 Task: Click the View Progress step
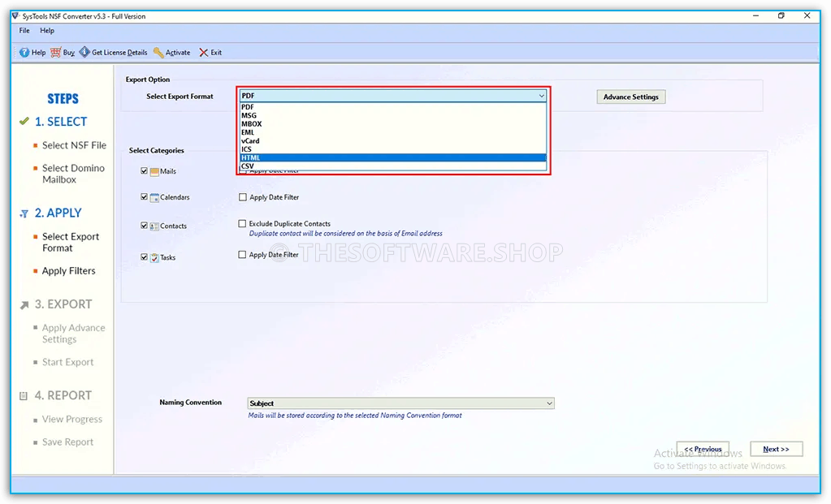72,420
